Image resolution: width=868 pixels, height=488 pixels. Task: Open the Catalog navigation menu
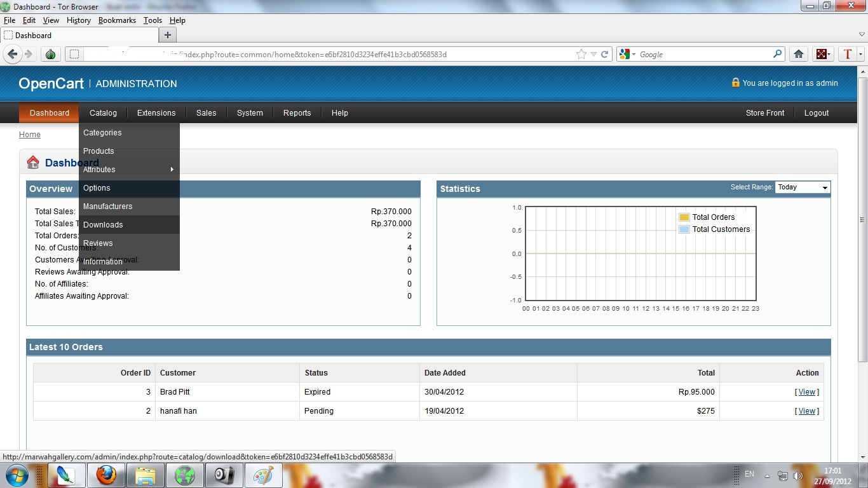pos(103,113)
